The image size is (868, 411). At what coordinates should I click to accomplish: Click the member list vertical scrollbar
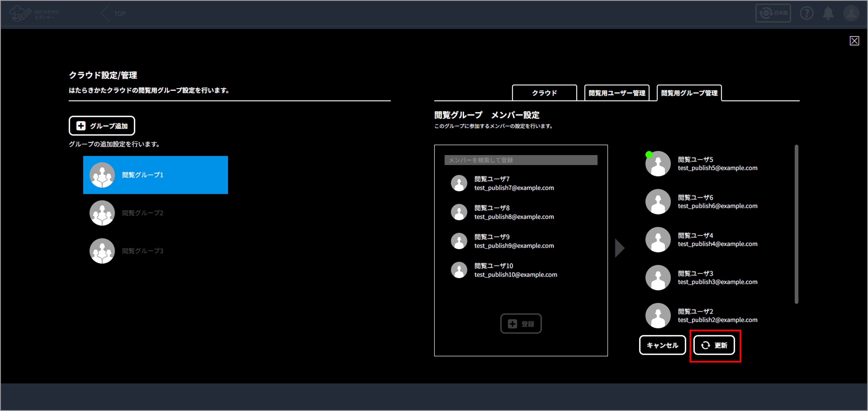point(796,224)
